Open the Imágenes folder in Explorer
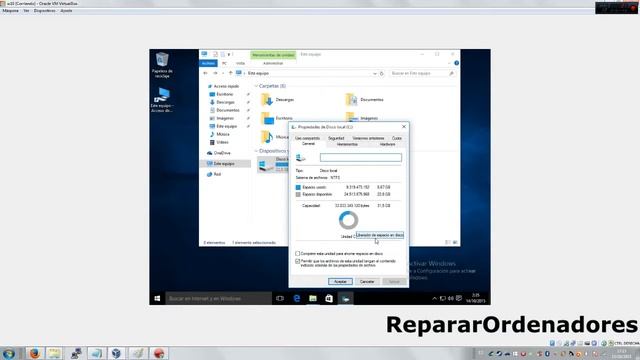The image size is (640, 360). 362,117
